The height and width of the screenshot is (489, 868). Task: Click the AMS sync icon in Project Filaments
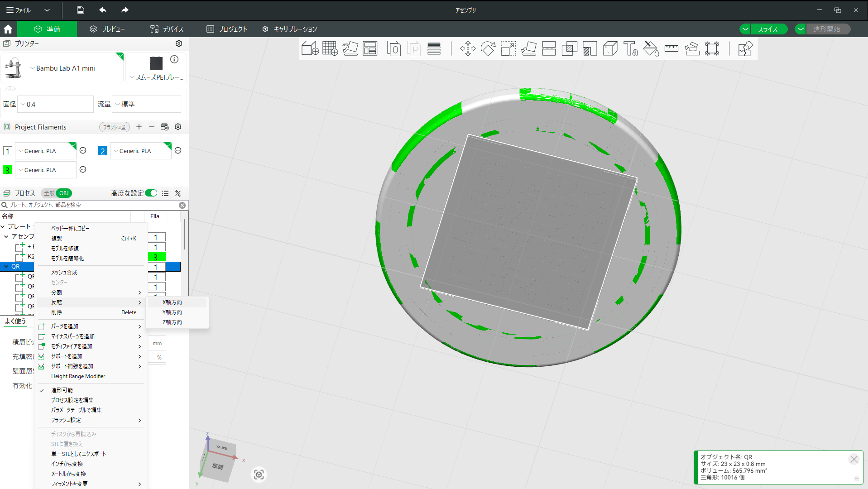(x=165, y=127)
